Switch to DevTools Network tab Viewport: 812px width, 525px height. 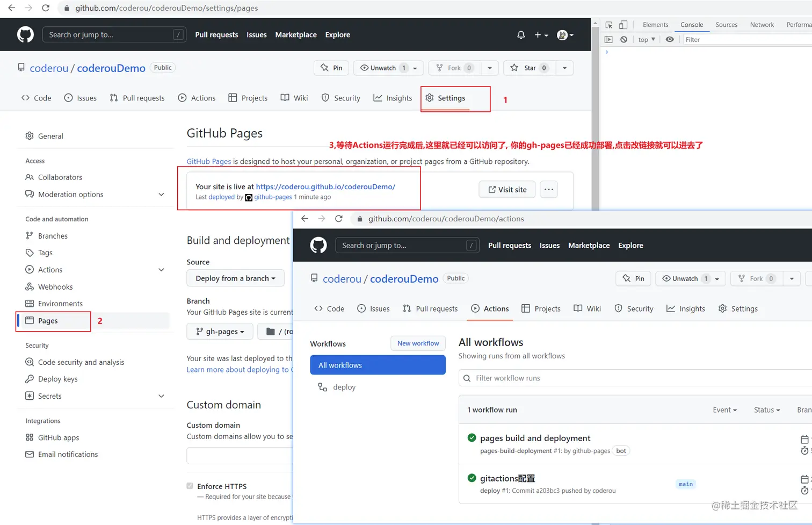[762, 25]
